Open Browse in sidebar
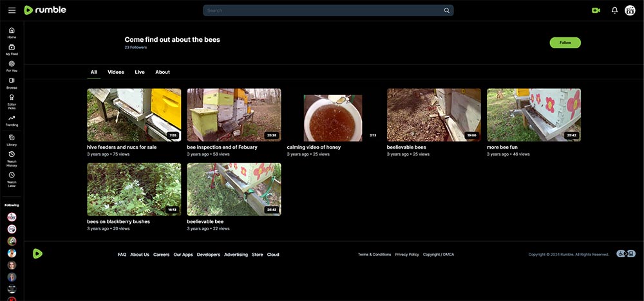644x301 pixels. coord(12,84)
